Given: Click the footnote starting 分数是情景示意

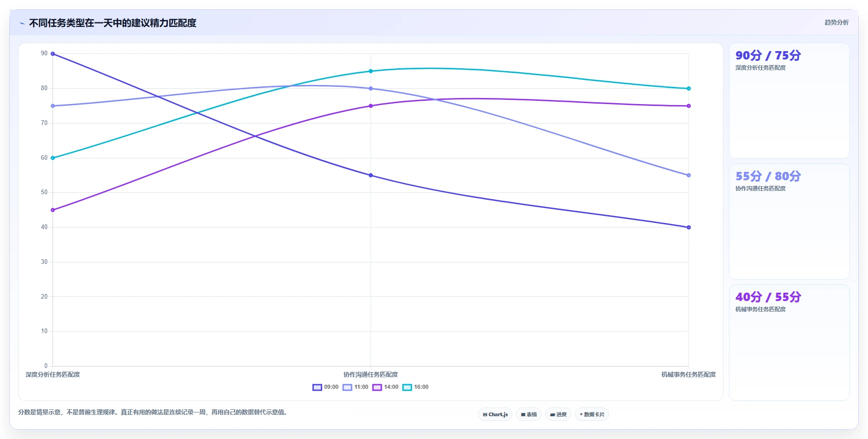Looking at the screenshot, I should (x=153, y=412).
